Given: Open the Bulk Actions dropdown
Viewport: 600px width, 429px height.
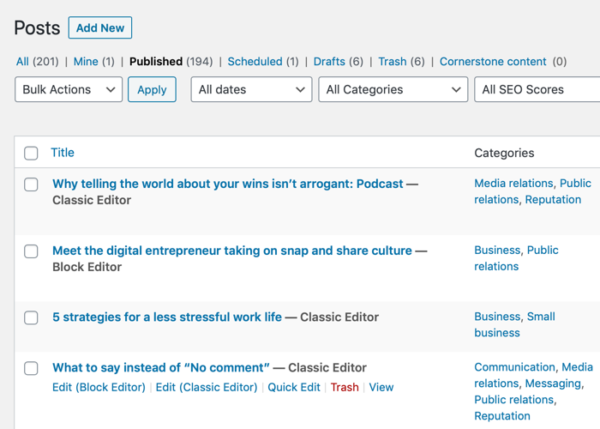Looking at the screenshot, I should coord(70,90).
